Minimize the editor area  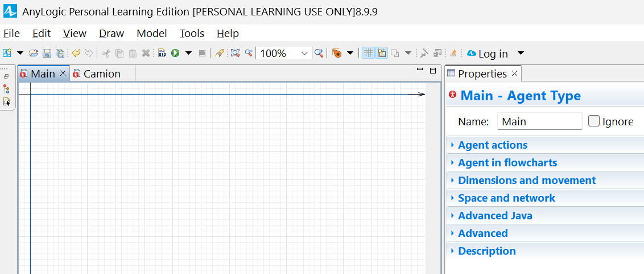(x=420, y=69)
